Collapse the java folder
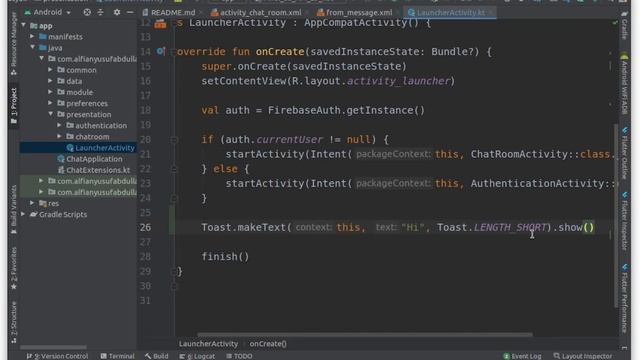This screenshot has height=360, width=640. (x=32, y=48)
